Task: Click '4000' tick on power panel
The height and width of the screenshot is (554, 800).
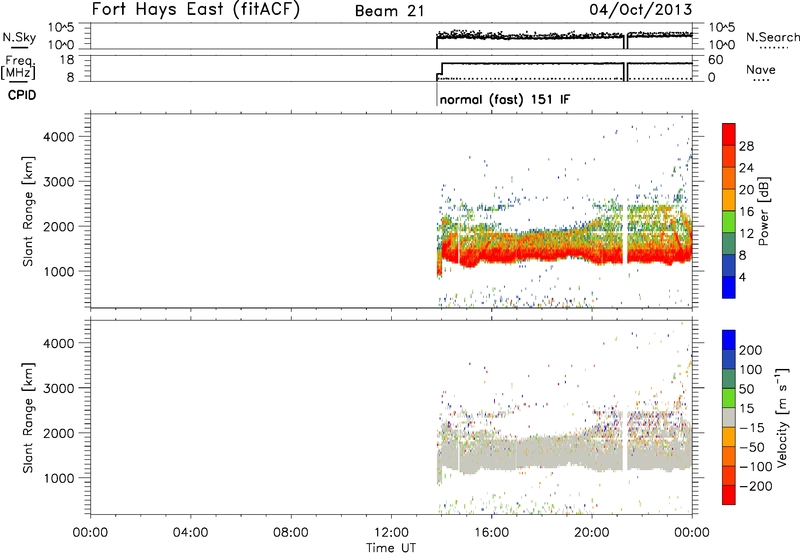Action: click(x=59, y=137)
